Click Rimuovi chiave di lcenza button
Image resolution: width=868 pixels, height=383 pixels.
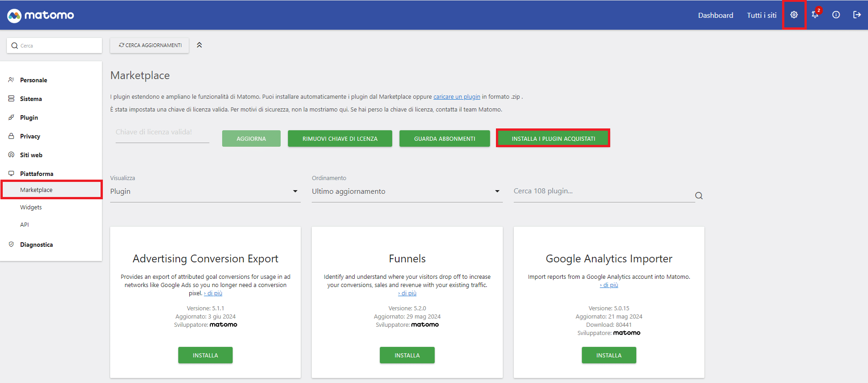tap(340, 138)
